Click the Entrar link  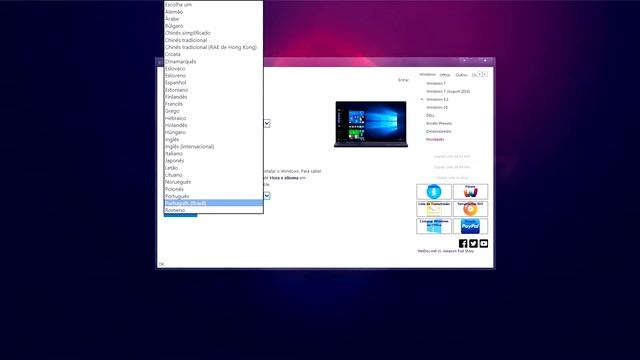[x=403, y=80]
